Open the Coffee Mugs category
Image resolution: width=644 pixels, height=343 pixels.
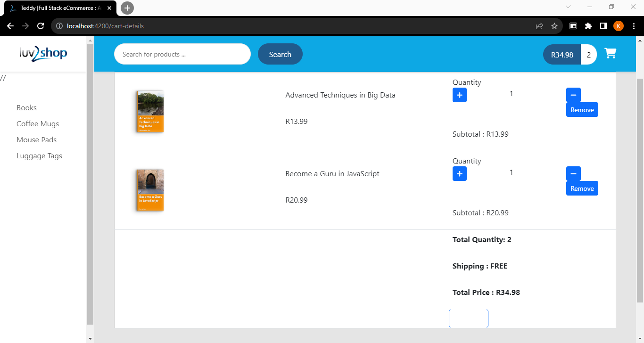click(38, 124)
